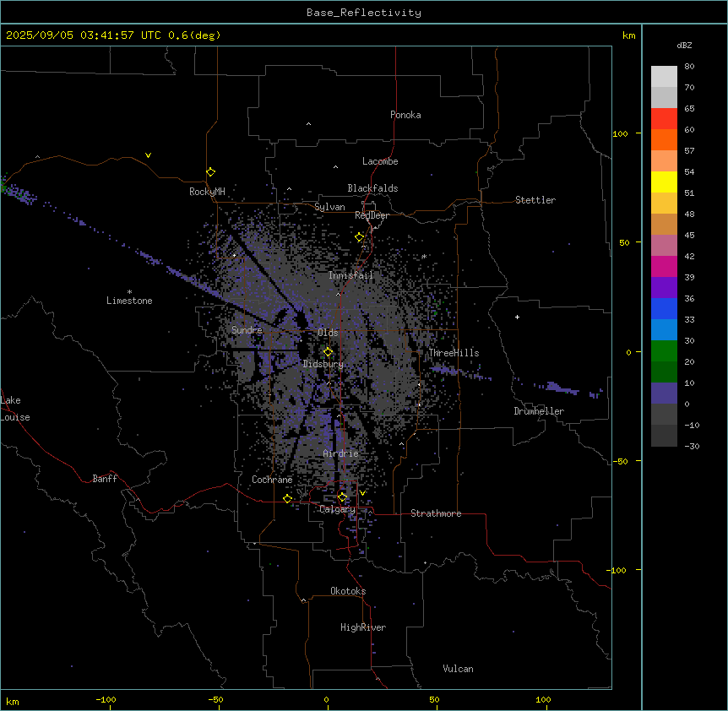Click the Lake Louise label
The width and height of the screenshot is (728, 711).
15,409
